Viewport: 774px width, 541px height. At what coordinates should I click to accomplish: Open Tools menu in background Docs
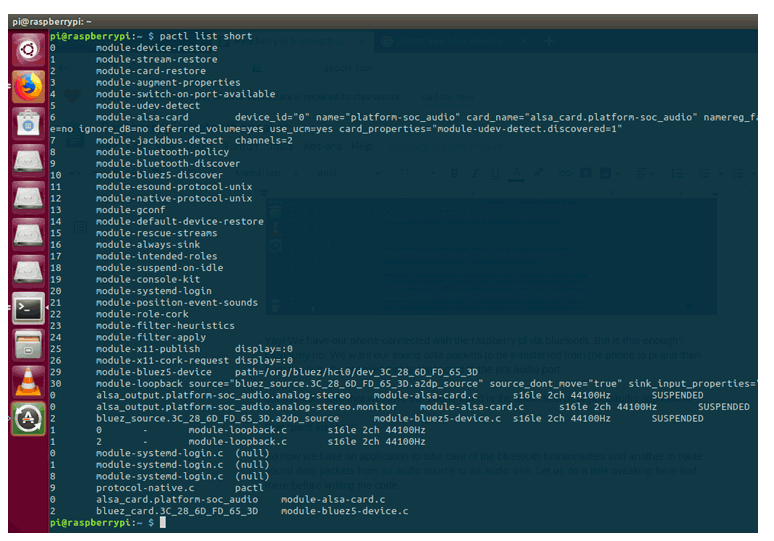coord(281,147)
